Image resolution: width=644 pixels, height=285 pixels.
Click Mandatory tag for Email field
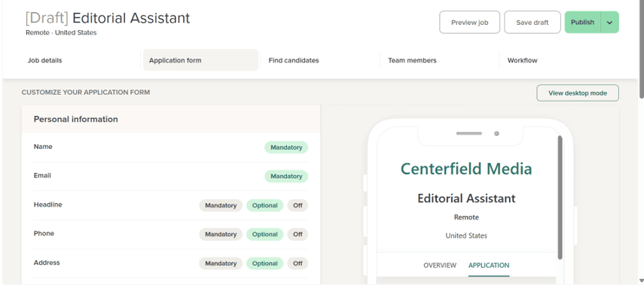coord(286,176)
